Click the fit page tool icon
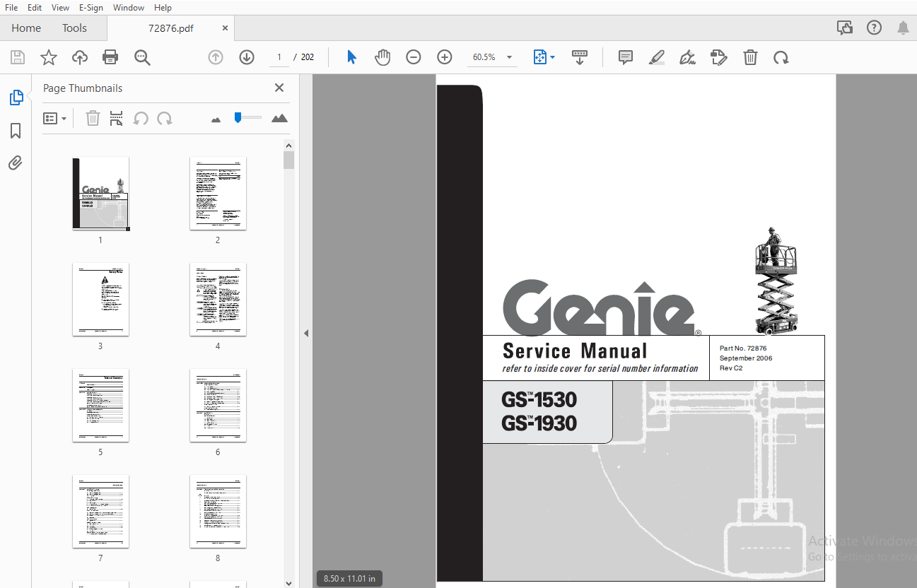The width and height of the screenshot is (917, 588). [x=540, y=57]
